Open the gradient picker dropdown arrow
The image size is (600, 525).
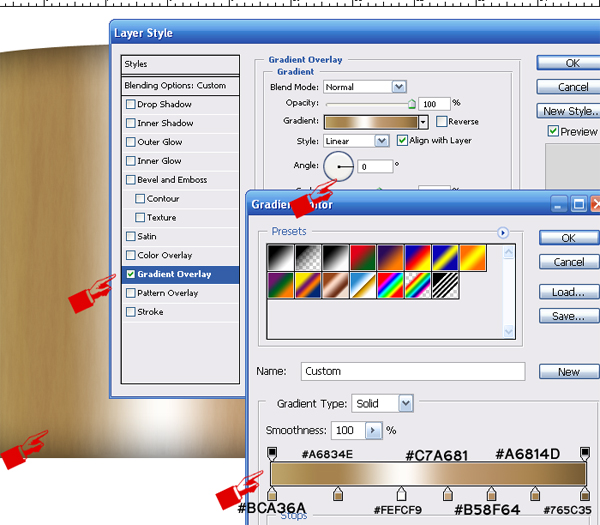[423, 122]
